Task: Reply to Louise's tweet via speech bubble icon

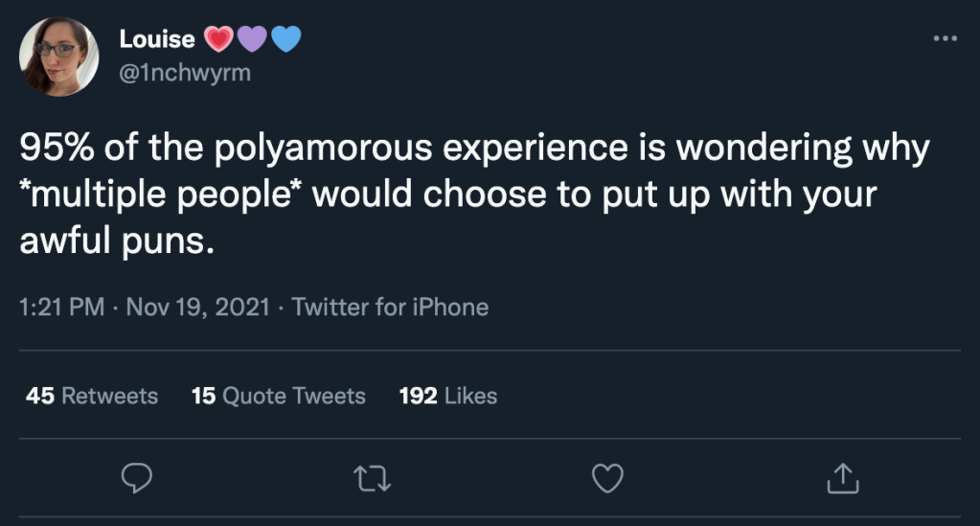Action: (x=137, y=478)
